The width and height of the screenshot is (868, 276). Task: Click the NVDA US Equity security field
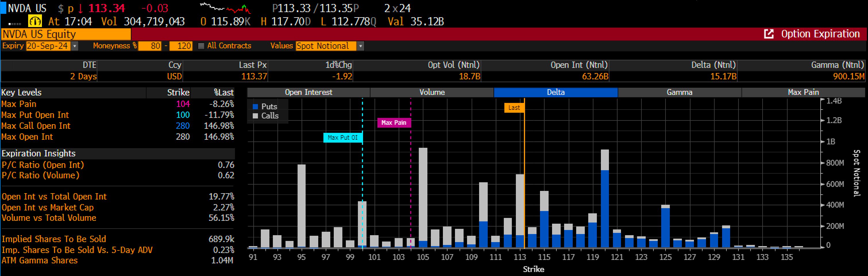pos(66,34)
